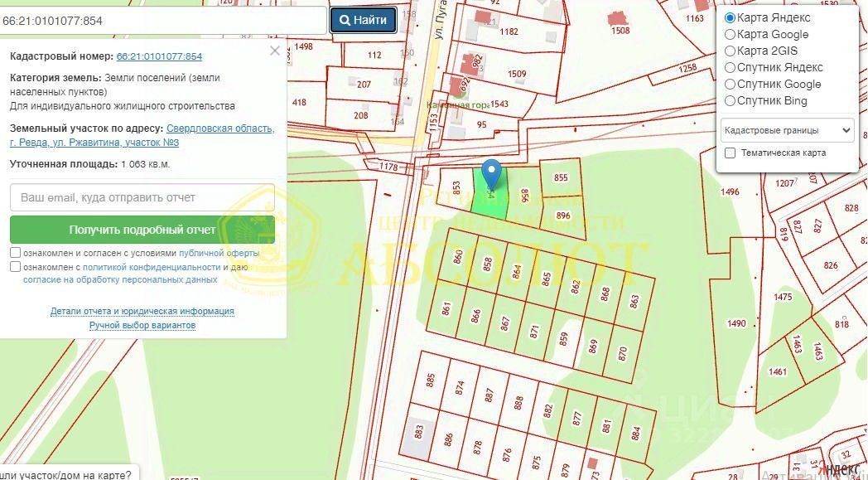
Task: Click the blue map location pin
Action: pyautogui.click(x=491, y=173)
